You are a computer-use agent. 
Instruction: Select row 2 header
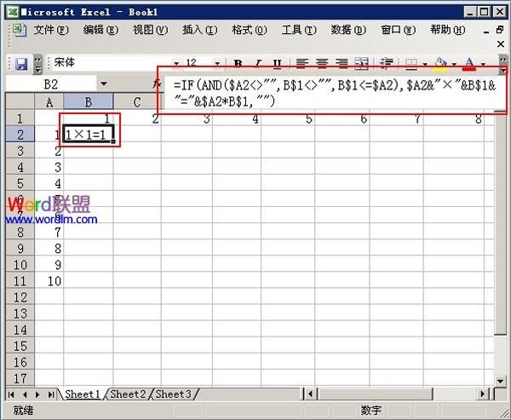point(20,135)
